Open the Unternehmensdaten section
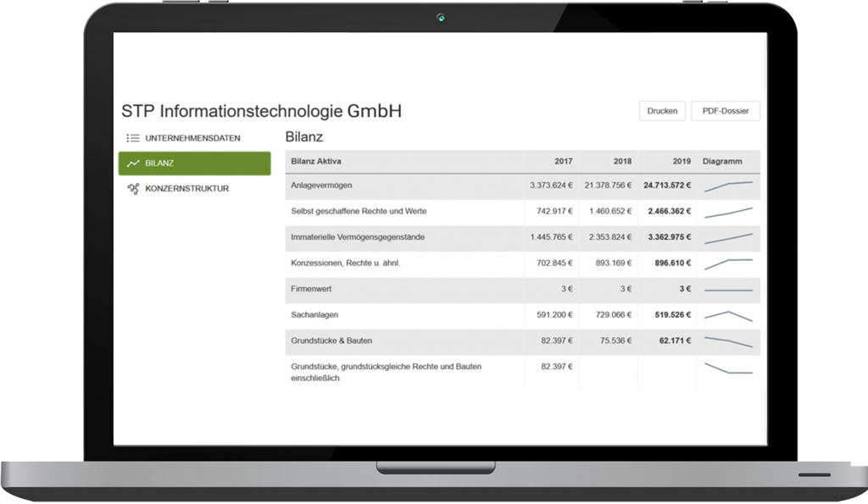 (x=194, y=138)
